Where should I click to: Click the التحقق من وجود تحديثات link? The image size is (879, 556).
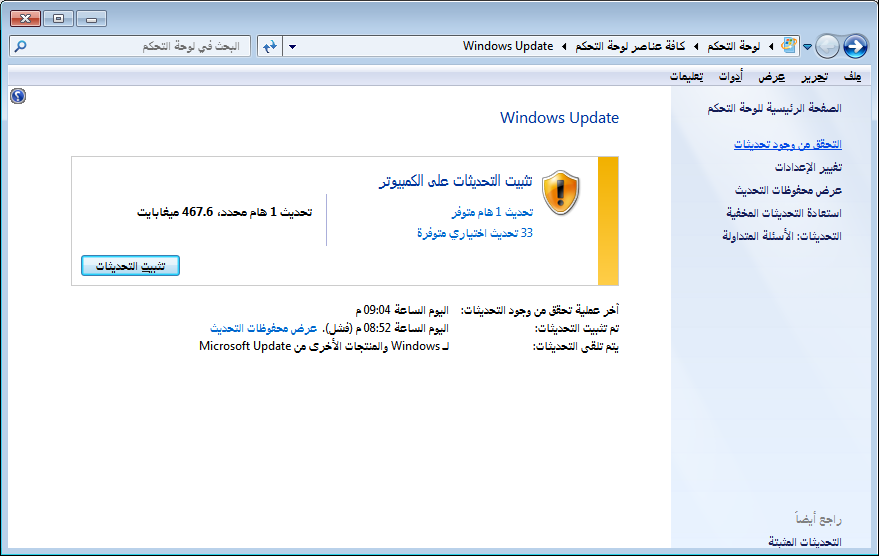[787, 145]
